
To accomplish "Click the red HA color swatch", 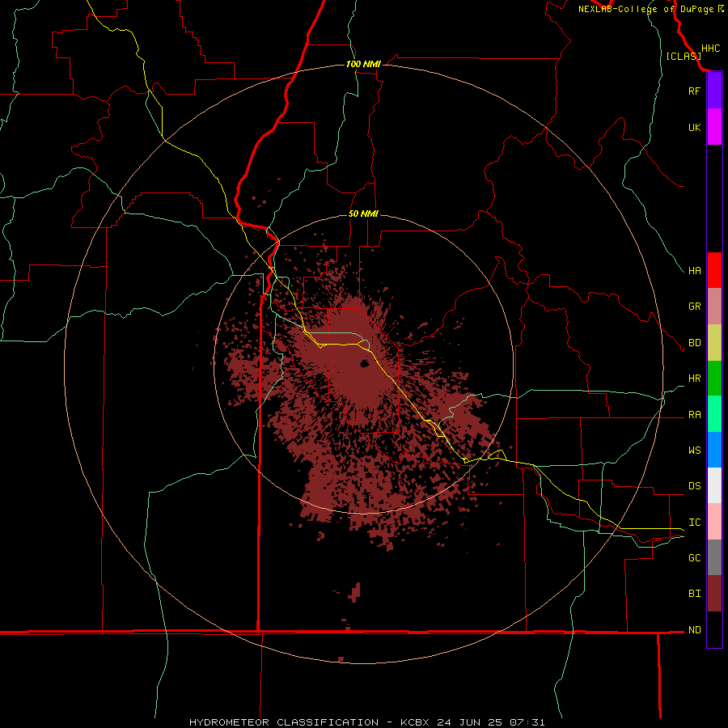I will 714,270.
